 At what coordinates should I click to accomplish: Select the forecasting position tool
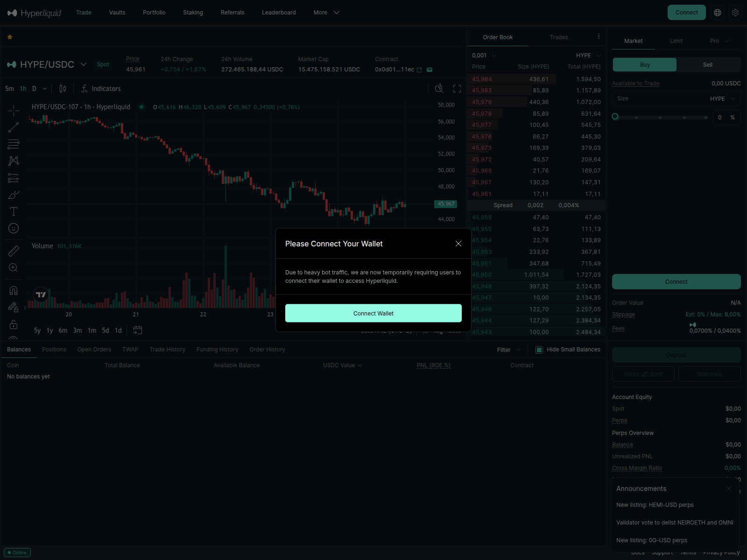(14, 178)
